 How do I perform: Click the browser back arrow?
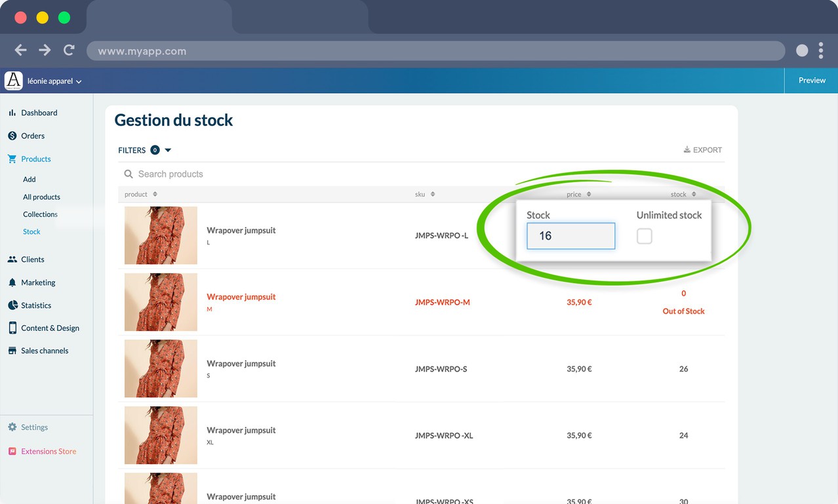click(21, 50)
